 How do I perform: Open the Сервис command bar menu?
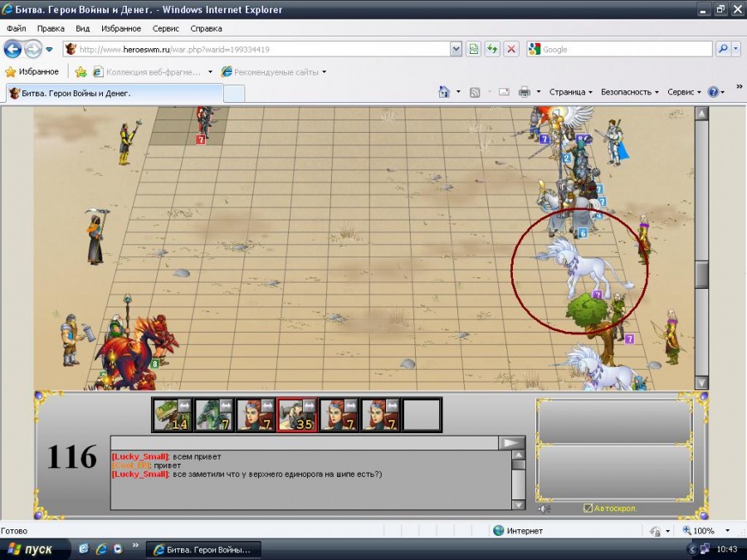[684, 92]
